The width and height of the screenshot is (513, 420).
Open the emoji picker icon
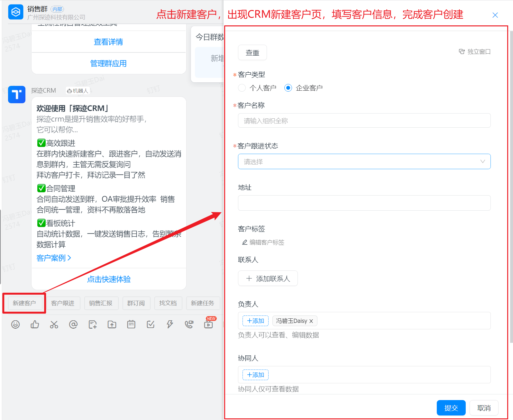[x=15, y=324]
